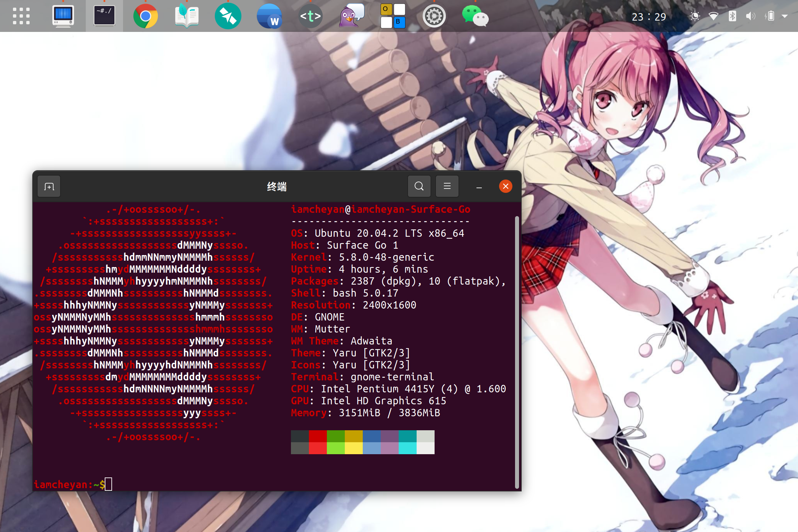Open the Typora text editor icon
The image size is (798, 532).
click(311, 16)
